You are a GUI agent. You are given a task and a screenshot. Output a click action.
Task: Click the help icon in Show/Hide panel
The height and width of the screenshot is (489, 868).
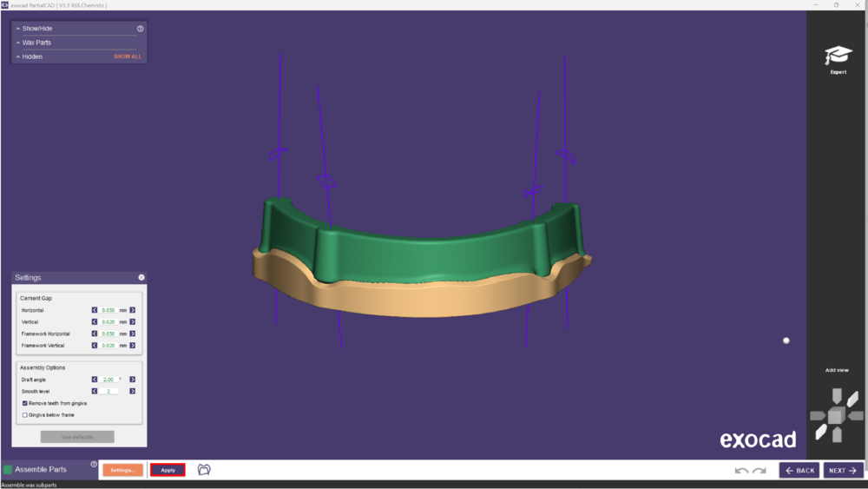[x=140, y=29]
